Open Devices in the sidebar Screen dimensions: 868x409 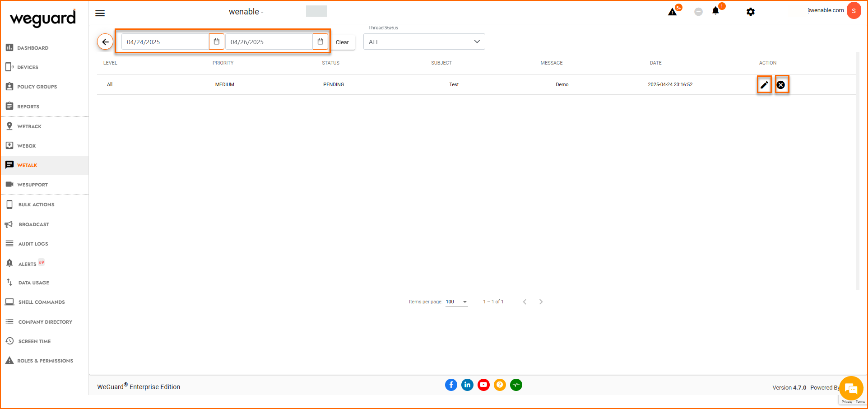[44, 67]
